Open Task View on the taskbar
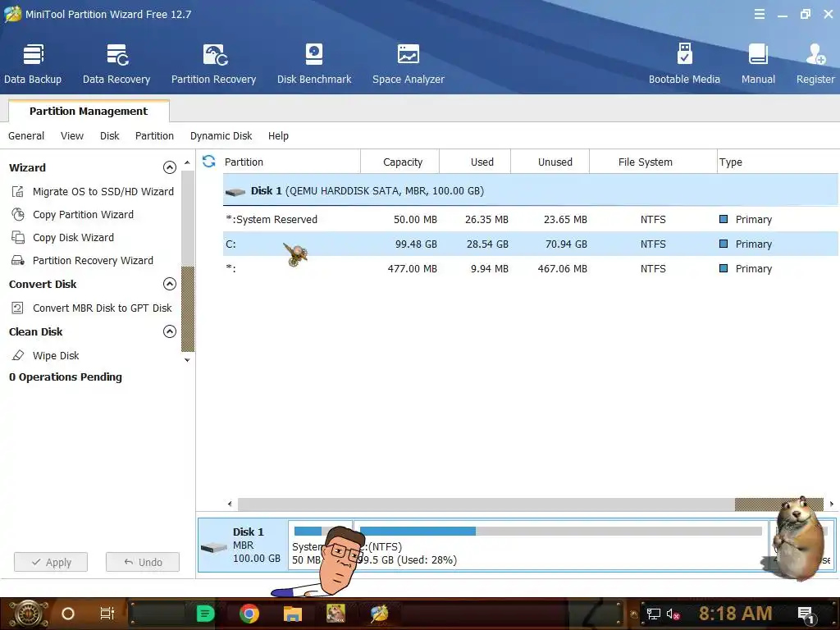Viewport: 840px width, 630px height. pos(107,614)
